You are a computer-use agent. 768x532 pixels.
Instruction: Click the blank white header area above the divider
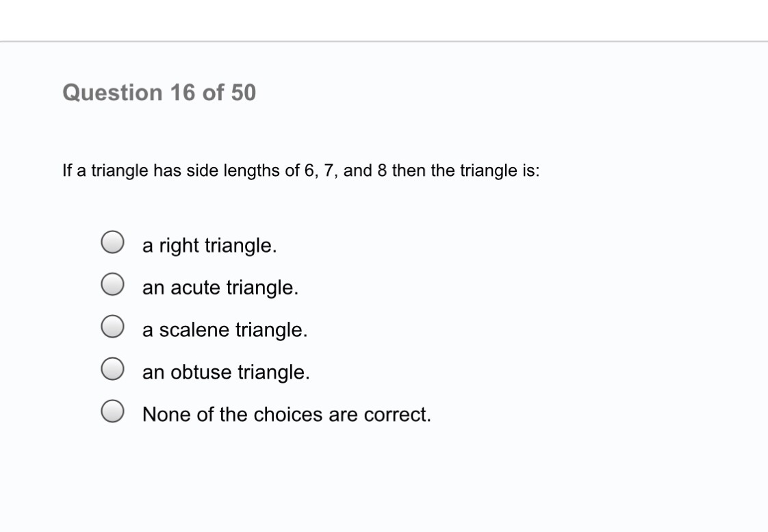point(384,20)
